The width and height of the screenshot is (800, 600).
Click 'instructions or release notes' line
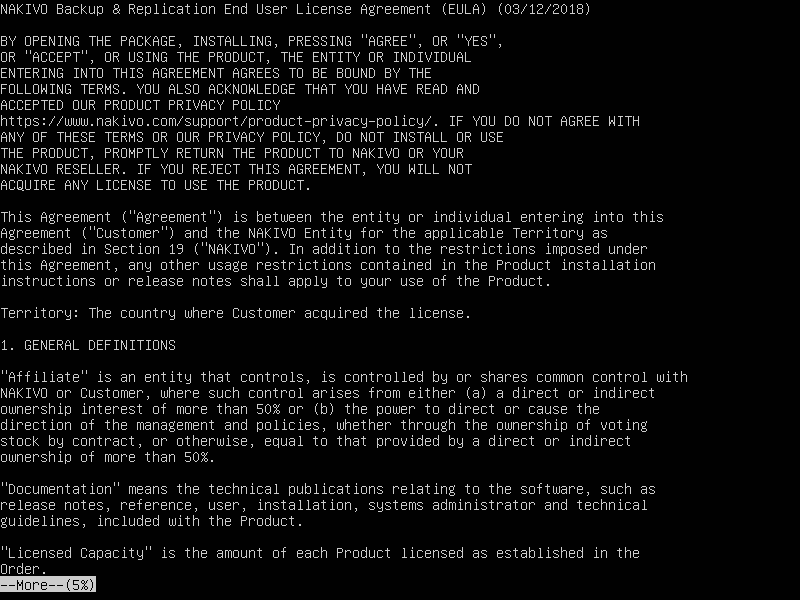pos(276,281)
